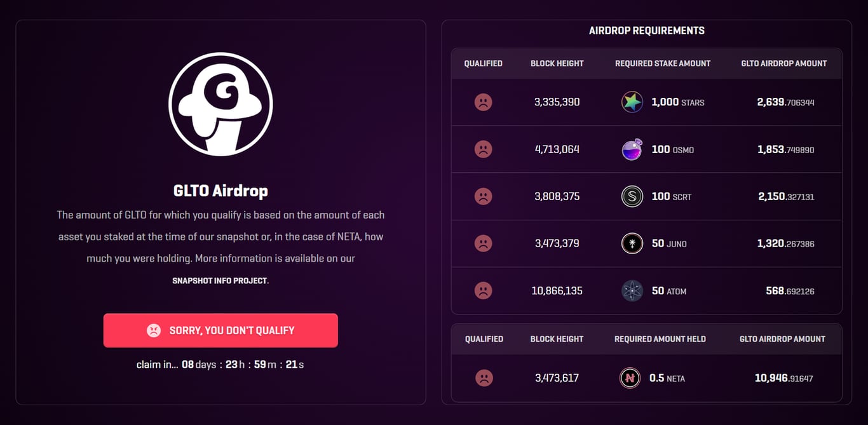868x425 pixels.
Task: Click the STARS token icon
Action: (632, 102)
